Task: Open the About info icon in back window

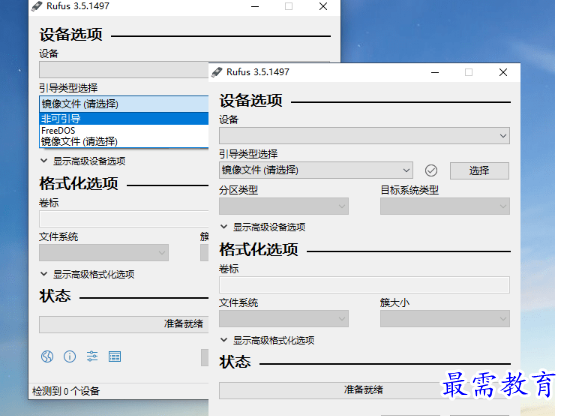Action: (70, 356)
